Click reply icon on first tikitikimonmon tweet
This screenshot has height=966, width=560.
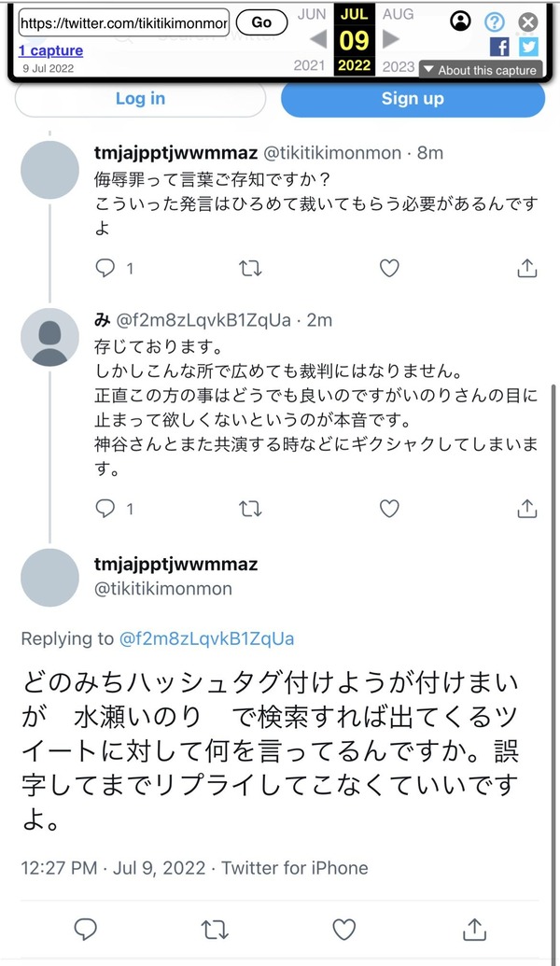[x=105, y=268]
